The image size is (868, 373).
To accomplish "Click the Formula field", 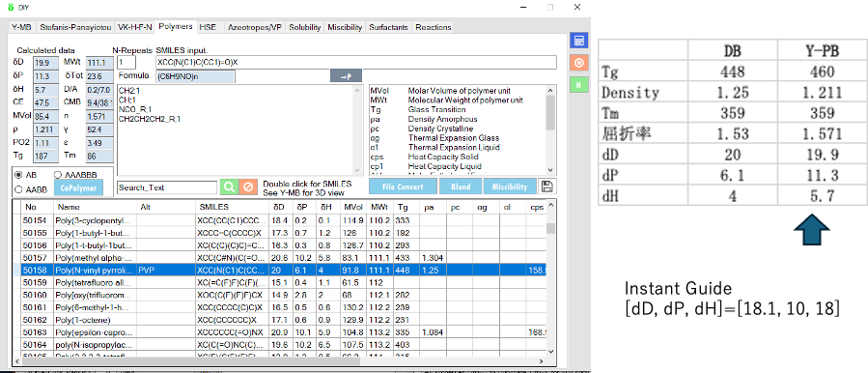I will tap(195, 76).
